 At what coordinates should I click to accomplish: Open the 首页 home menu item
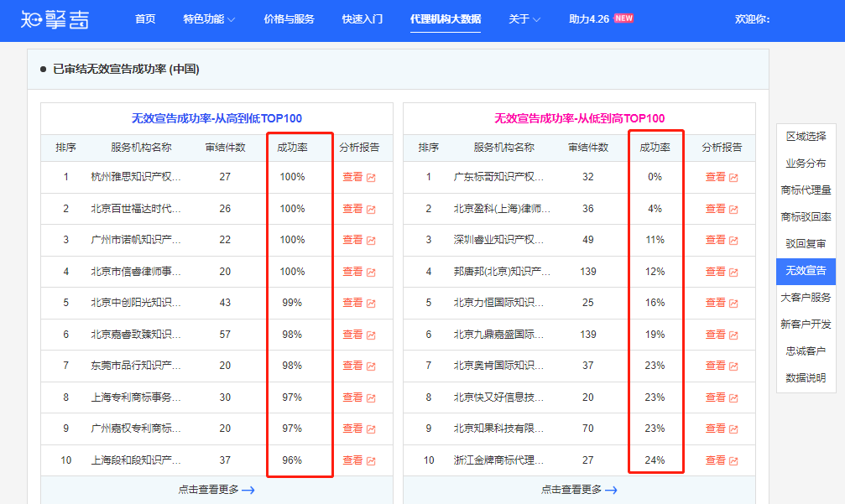coord(145,18)
